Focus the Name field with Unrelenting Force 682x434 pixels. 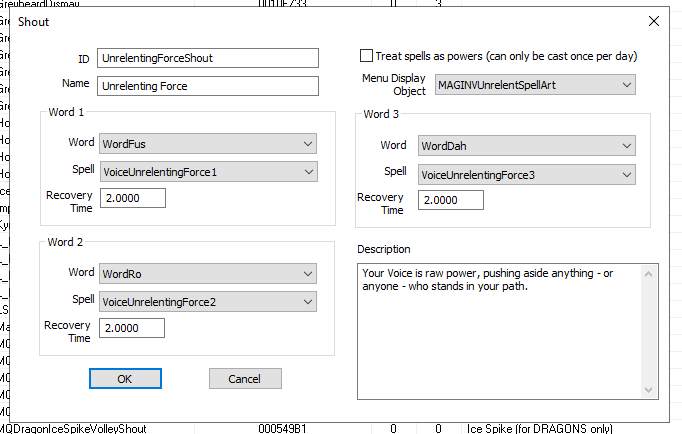coord(208,86)
